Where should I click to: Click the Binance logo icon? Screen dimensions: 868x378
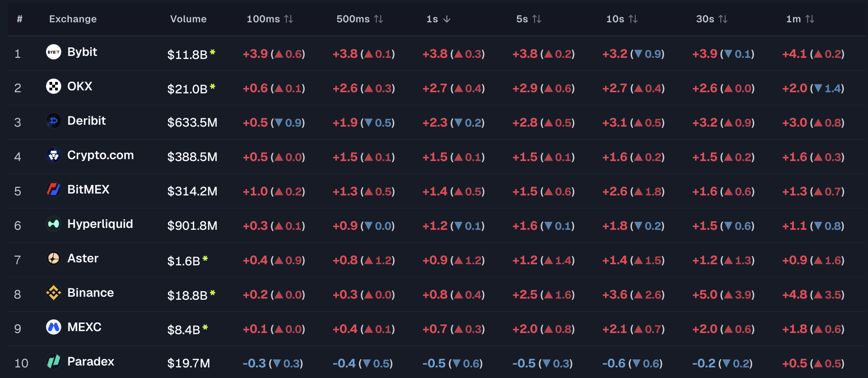coord(54,293)
